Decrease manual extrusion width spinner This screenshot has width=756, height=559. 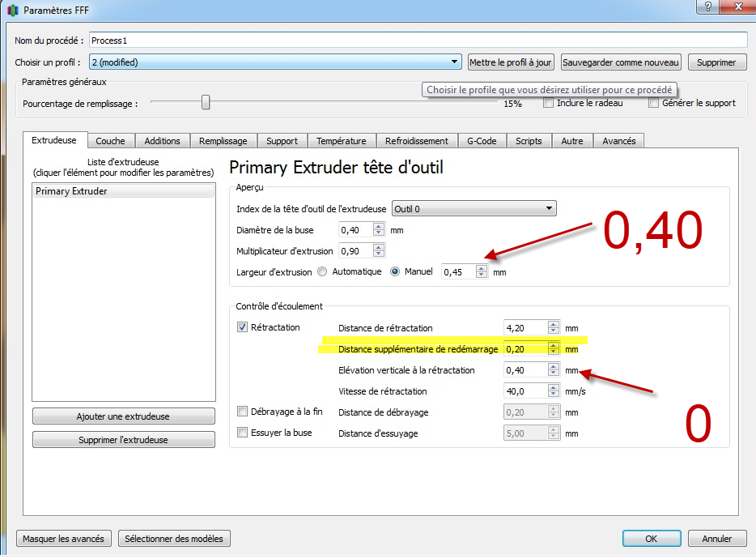click(481, 275)
